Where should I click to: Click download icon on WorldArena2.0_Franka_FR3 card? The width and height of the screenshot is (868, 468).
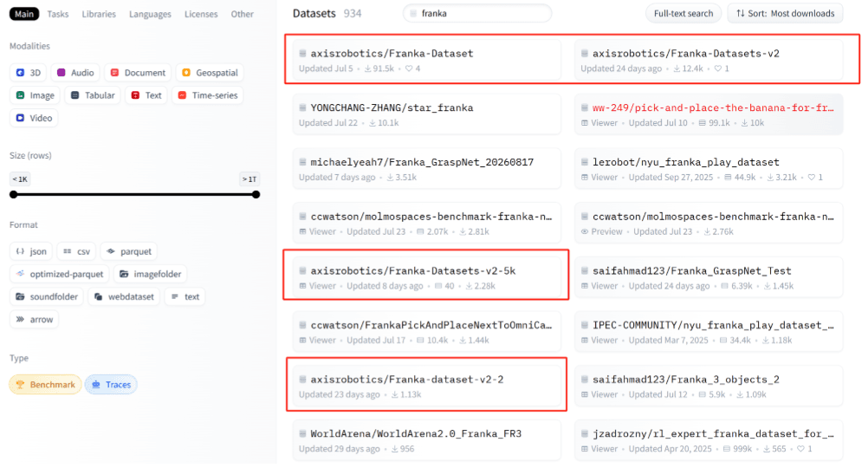tap(395, 449)
